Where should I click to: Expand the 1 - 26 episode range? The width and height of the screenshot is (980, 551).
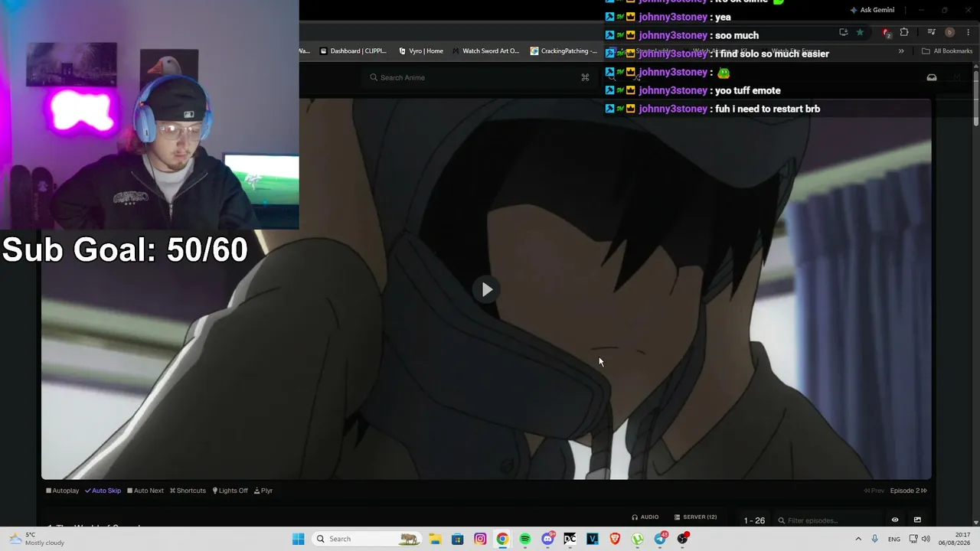(754, 520)
